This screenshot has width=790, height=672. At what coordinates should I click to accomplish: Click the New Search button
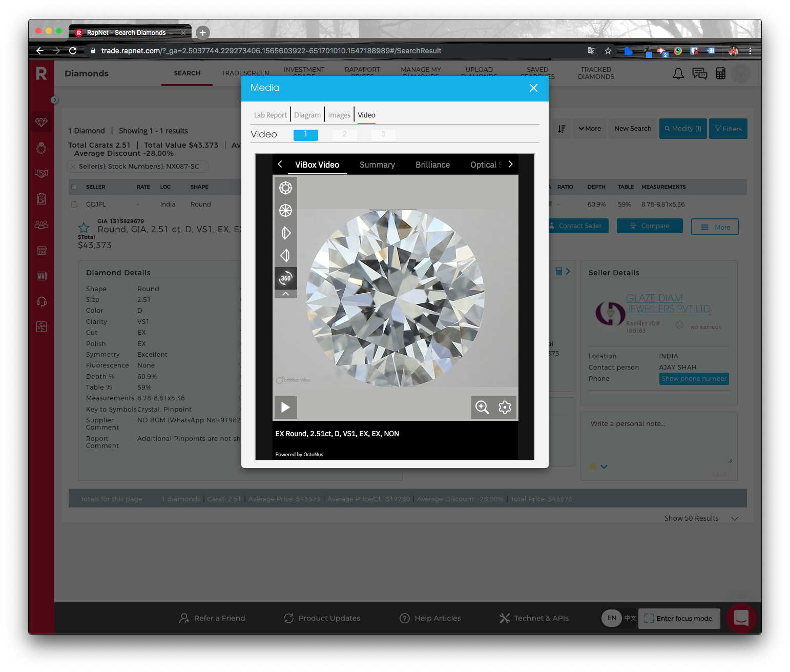click(633, 129)
